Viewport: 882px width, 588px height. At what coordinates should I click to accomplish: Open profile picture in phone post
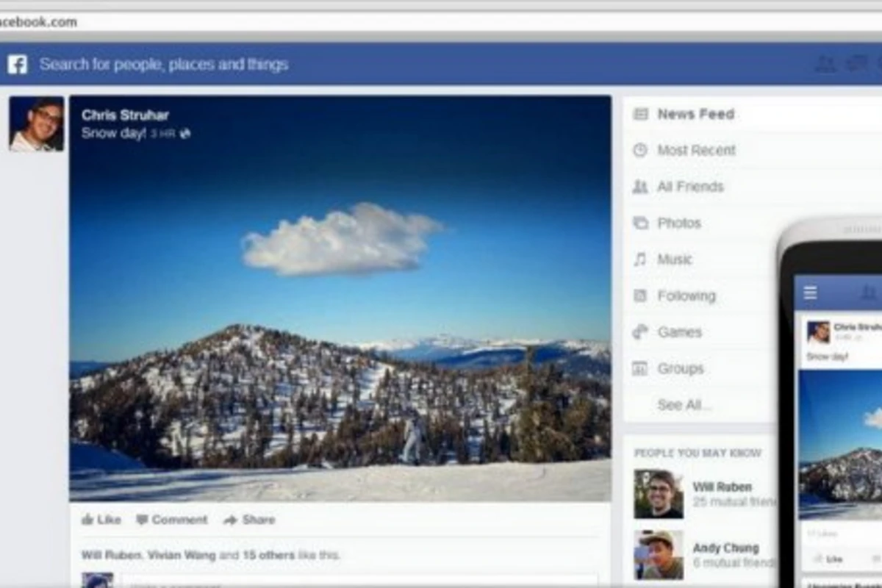point(818,332)
